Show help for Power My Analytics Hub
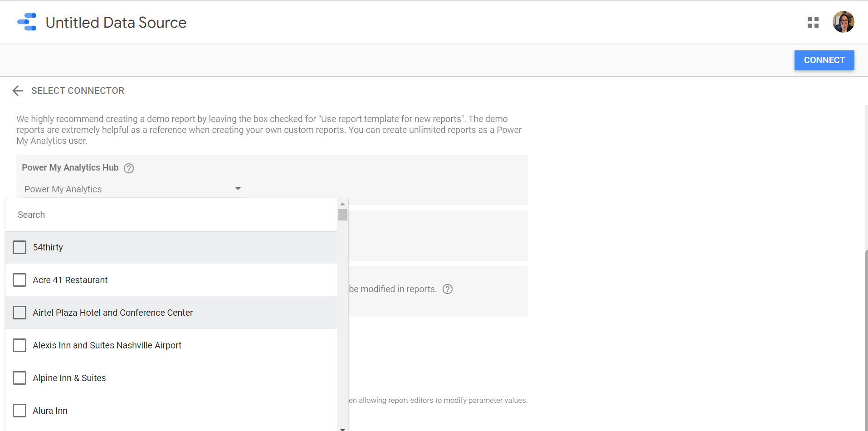The width and height of the screenshot is (868, 431). (x=129, y=168)
